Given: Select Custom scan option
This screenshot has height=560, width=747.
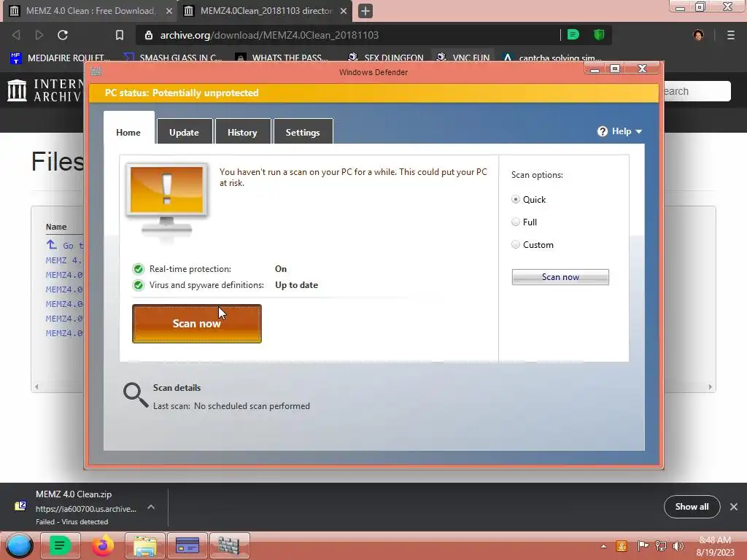Looking at the screenshot, I should pos(516,245).
